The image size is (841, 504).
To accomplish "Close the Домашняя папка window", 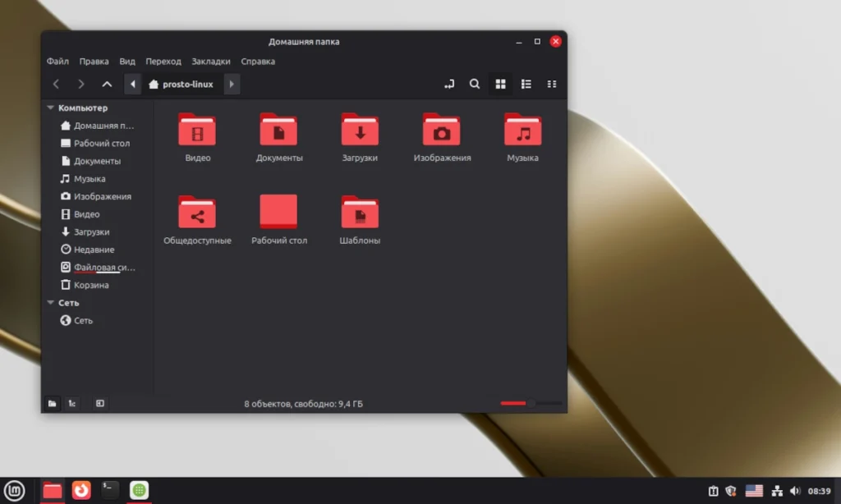I will pyautogui.click(x=556, y=41).
